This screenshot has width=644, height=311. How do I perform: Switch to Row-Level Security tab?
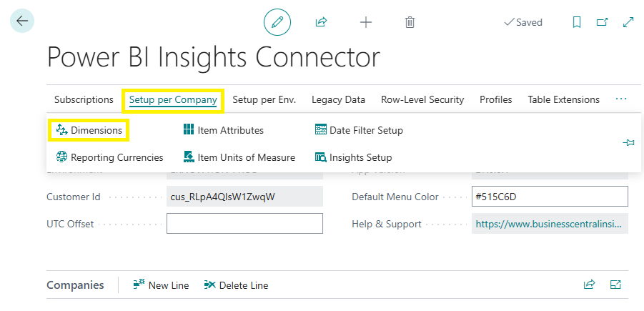tap(422, 99)
